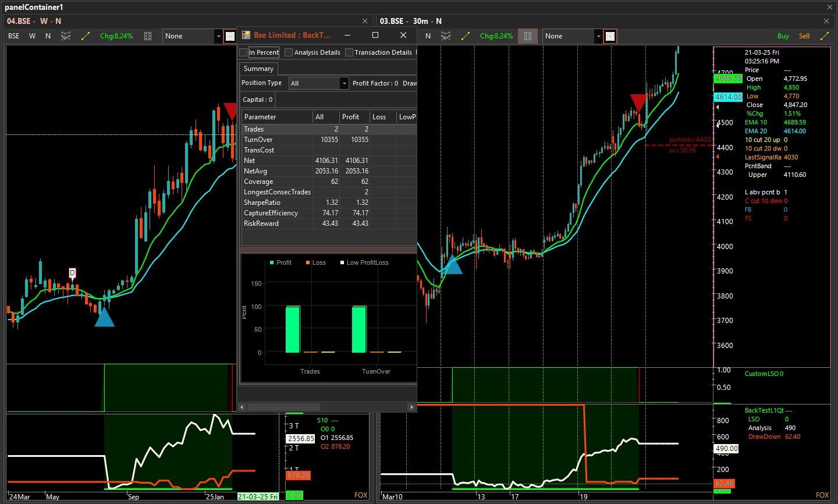Click the BSE symbol button in 04.BSE toolbar
The image size is (838, 504).
14,36
